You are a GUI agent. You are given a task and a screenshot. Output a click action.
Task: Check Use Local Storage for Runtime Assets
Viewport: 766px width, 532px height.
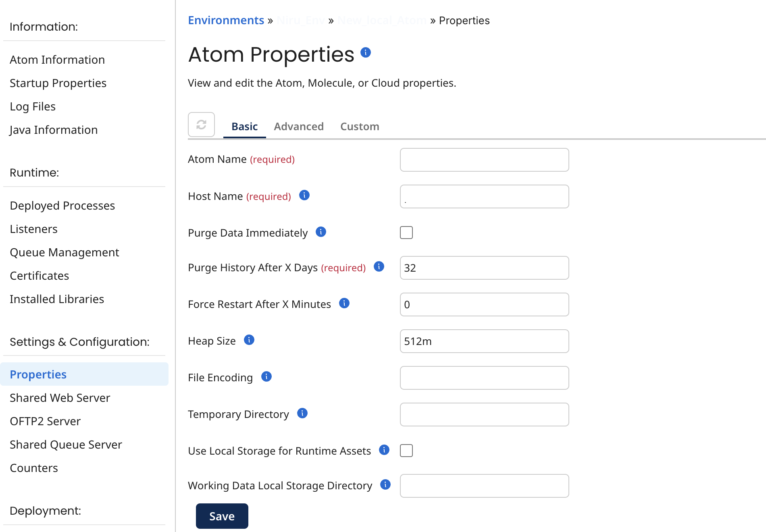(x=406, y=451)
